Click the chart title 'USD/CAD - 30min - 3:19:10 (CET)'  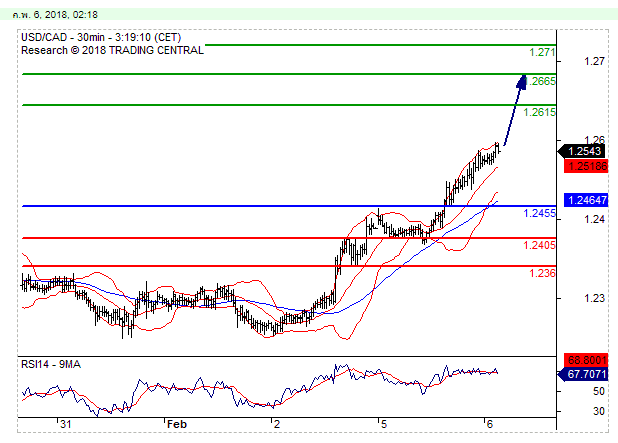pyautogui.click(x=101, y=37)
